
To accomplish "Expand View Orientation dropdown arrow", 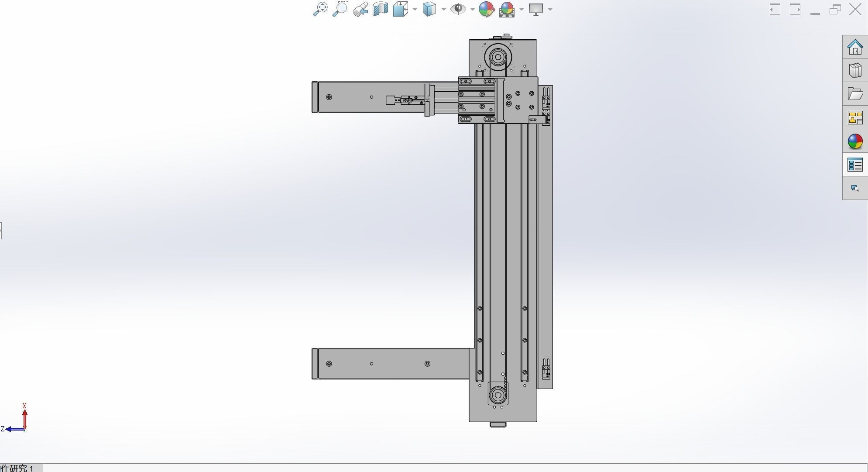I will tap(415, 9).
